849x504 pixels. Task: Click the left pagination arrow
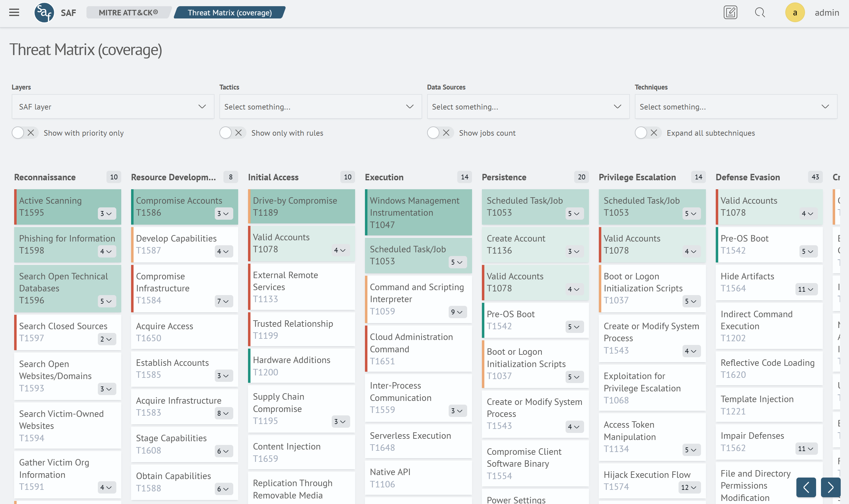(x=806, y=487)
